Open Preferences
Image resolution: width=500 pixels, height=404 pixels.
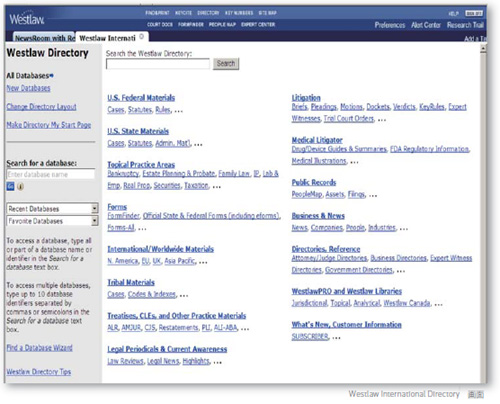coord(390,25)
